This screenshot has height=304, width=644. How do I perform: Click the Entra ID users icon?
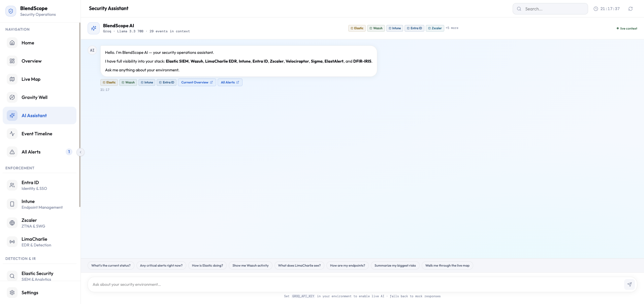(12, 185)
